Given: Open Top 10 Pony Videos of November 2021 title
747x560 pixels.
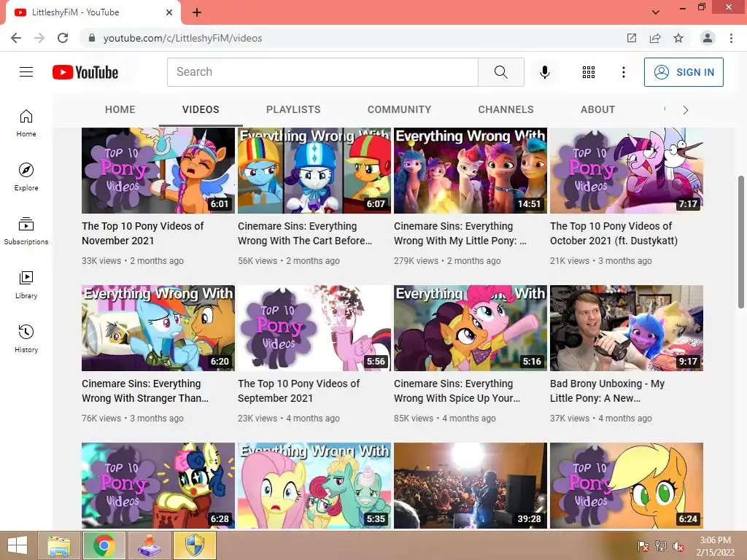Looking at the screenshot, I should (142, 233).
